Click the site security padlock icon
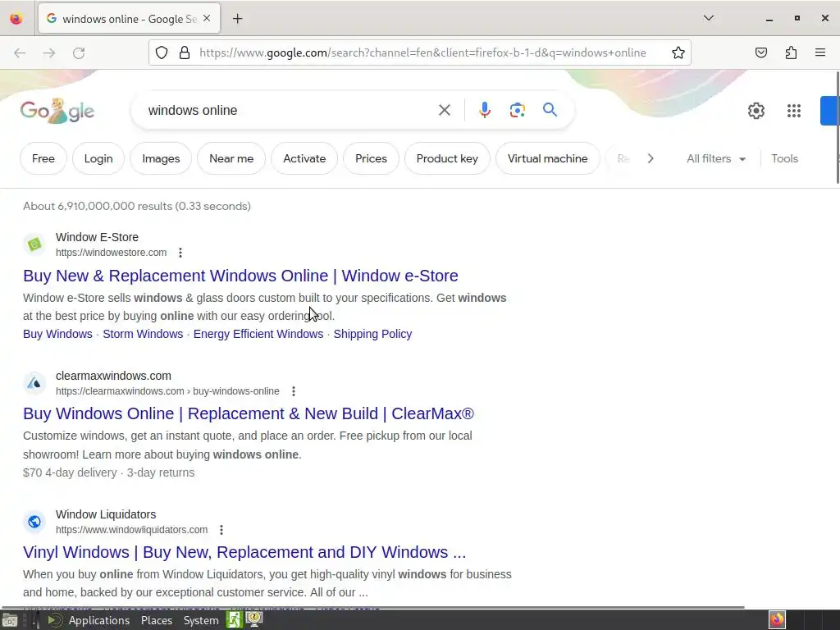Screen dimensions: 840x630 (x=185, y=52)
